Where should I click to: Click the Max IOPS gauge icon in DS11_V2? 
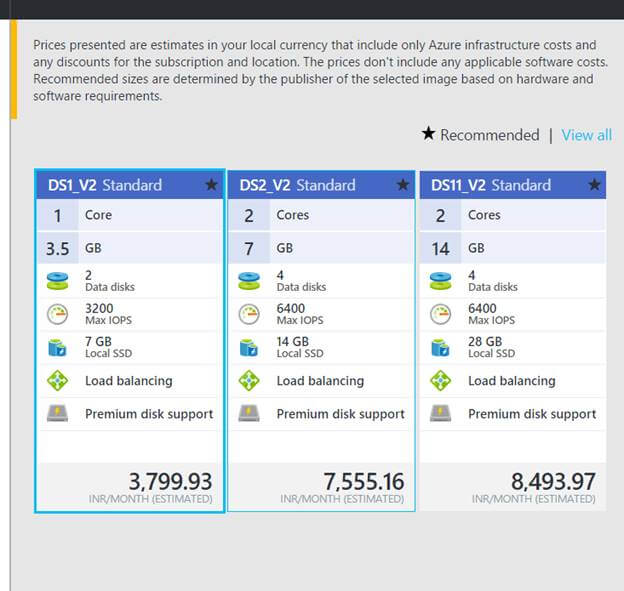[441, 314]
